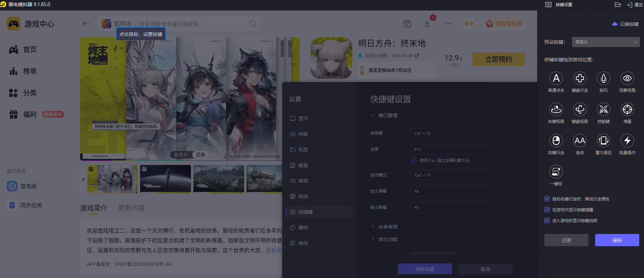Expand the 其它功能 section

pyautogui.click(x=373, y=239)
